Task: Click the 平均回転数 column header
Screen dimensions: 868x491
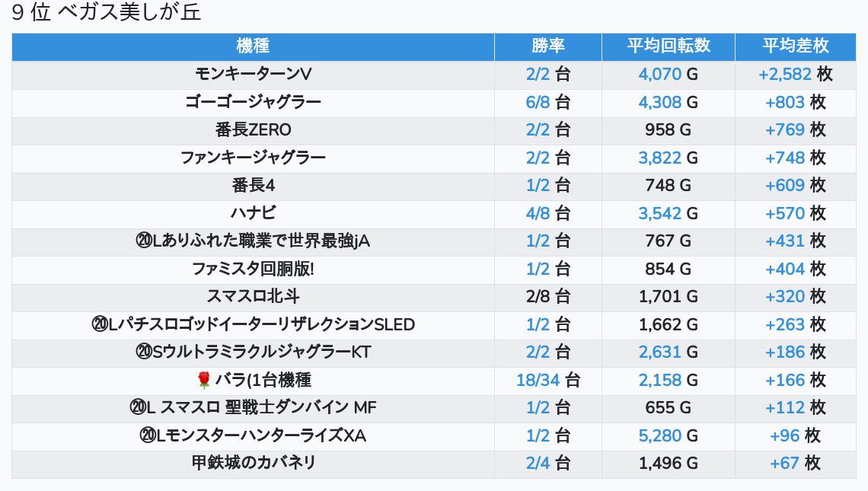Action: tap(668, 46)
